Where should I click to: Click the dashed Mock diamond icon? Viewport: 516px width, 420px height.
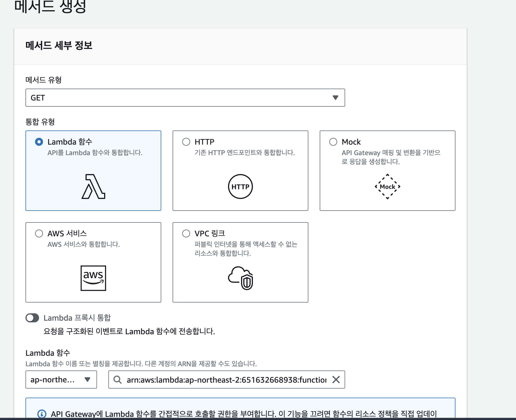click(388, 187)
